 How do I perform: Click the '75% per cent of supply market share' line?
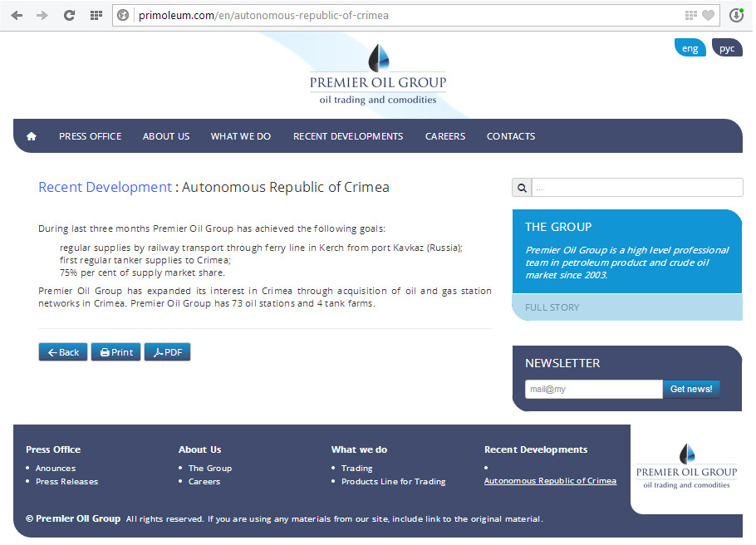142,273
